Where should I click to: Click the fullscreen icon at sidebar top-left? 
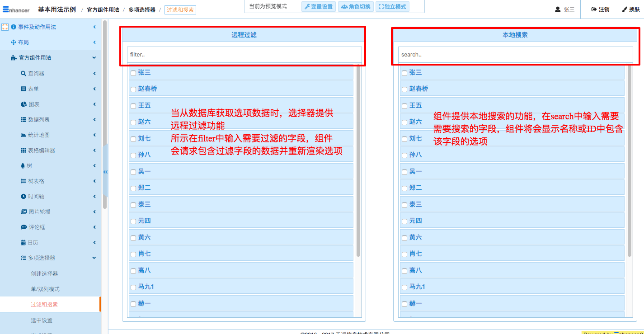click(x=5, y=27)
